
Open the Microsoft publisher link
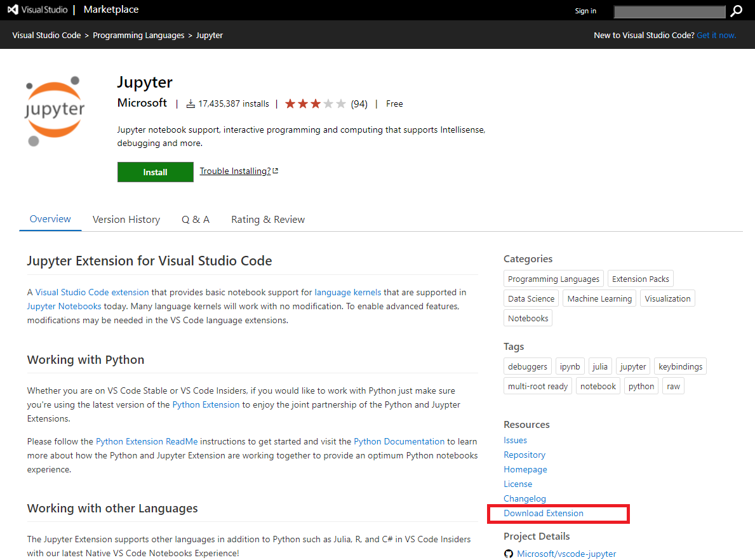142,103
